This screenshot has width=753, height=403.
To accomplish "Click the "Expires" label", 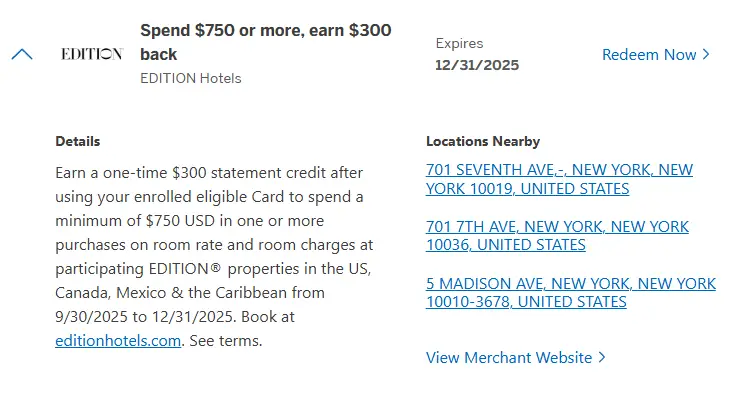I will tap(459, 44).
